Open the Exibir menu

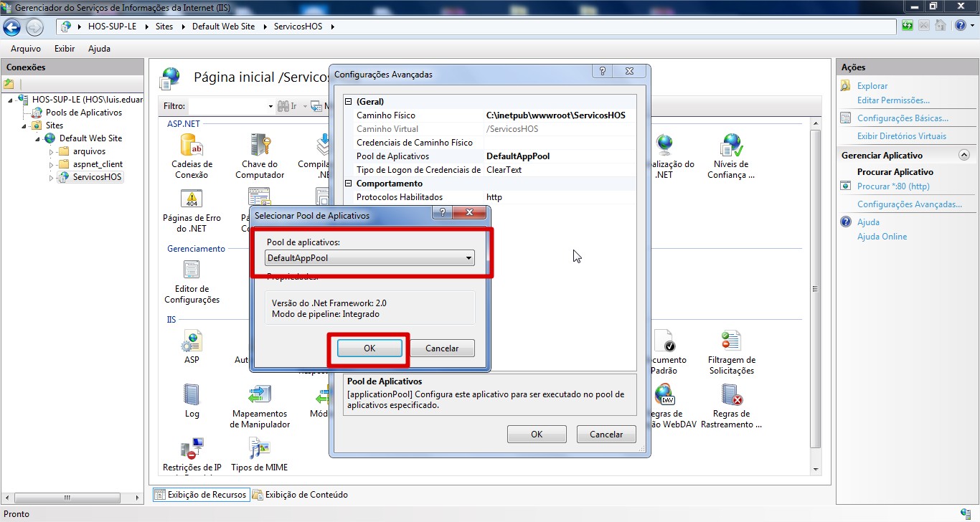65,49
